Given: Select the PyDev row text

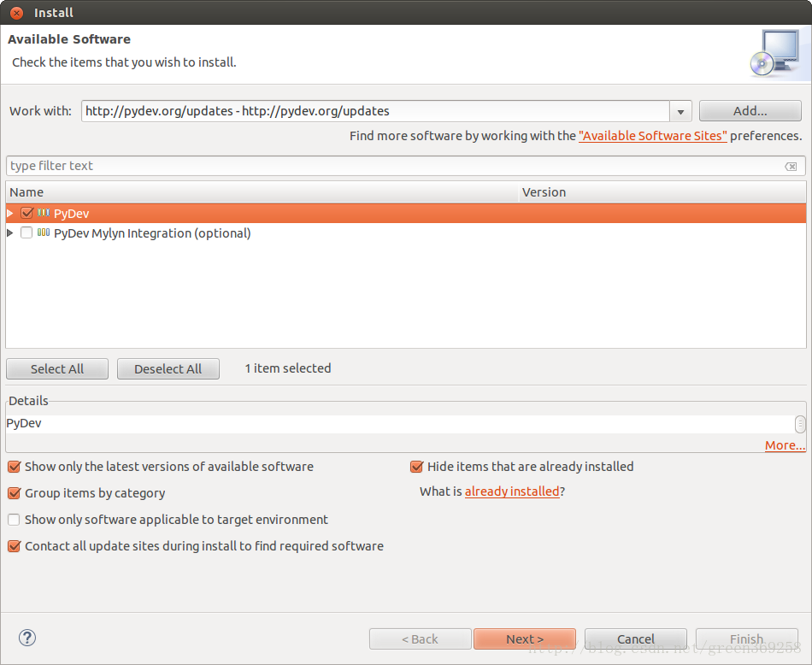Looking at the screenshot, I should [x=72, y=214].
